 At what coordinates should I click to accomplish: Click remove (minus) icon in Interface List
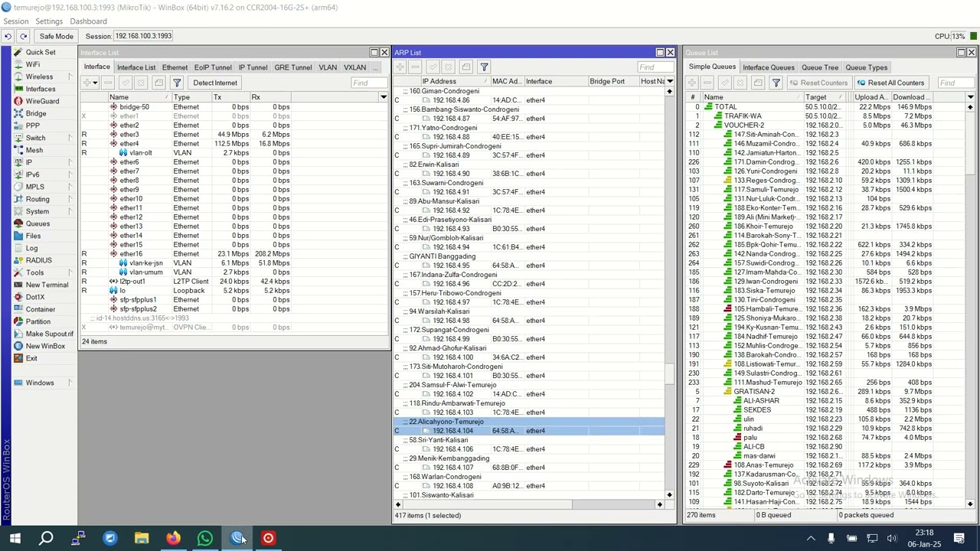pyautogui.click(x=108, y=83)
